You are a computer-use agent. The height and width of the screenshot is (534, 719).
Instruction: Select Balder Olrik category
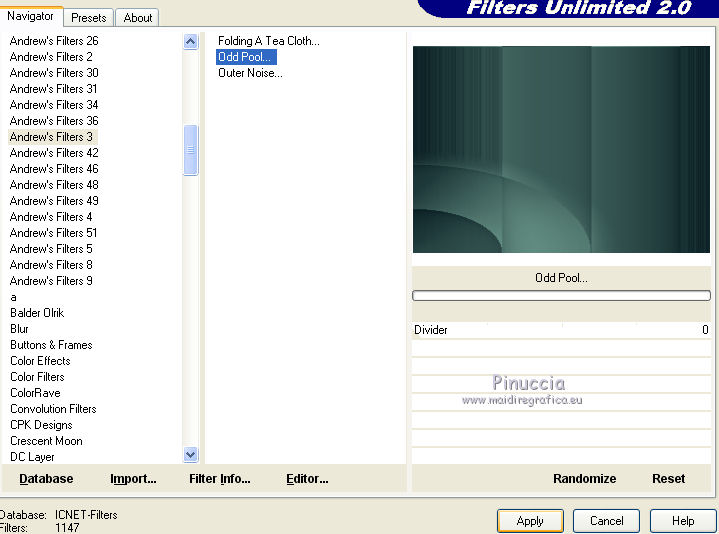click(37, 313)
